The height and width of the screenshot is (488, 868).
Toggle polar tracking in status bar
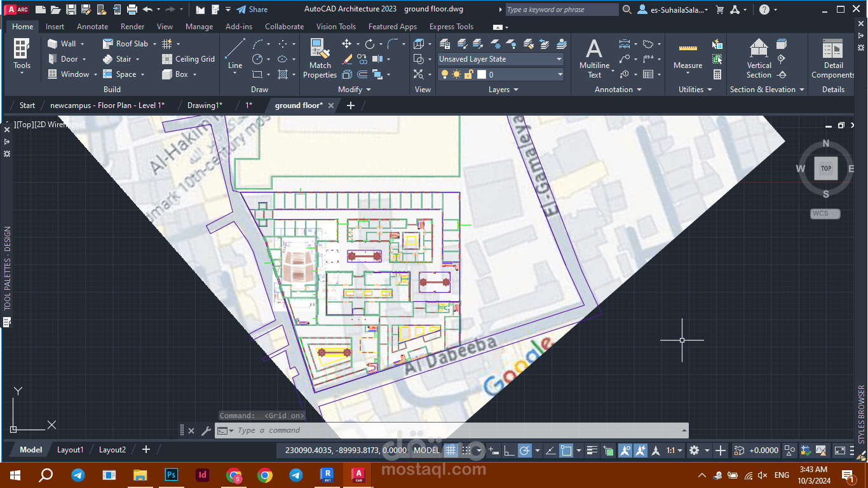[524, 451]
